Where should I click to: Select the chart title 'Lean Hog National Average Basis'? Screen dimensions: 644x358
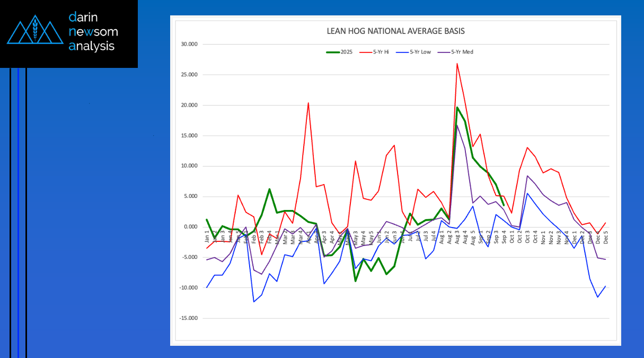click(x=395, y=31)
